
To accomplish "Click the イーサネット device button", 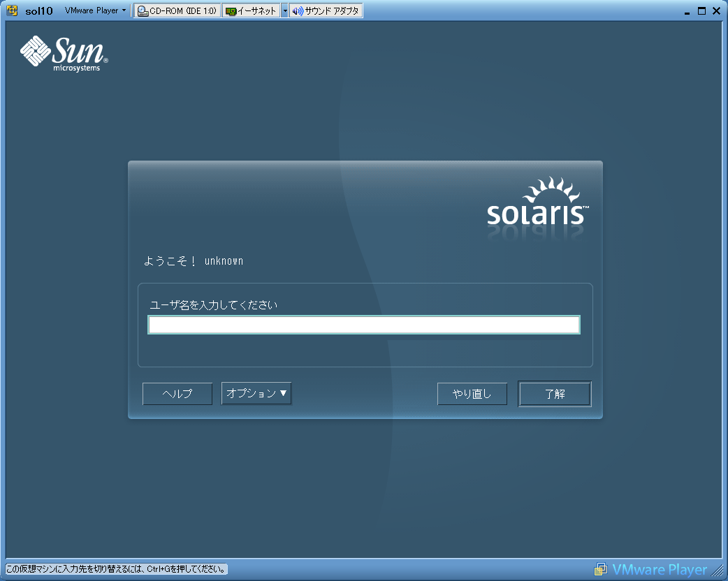I will [252, 10].
